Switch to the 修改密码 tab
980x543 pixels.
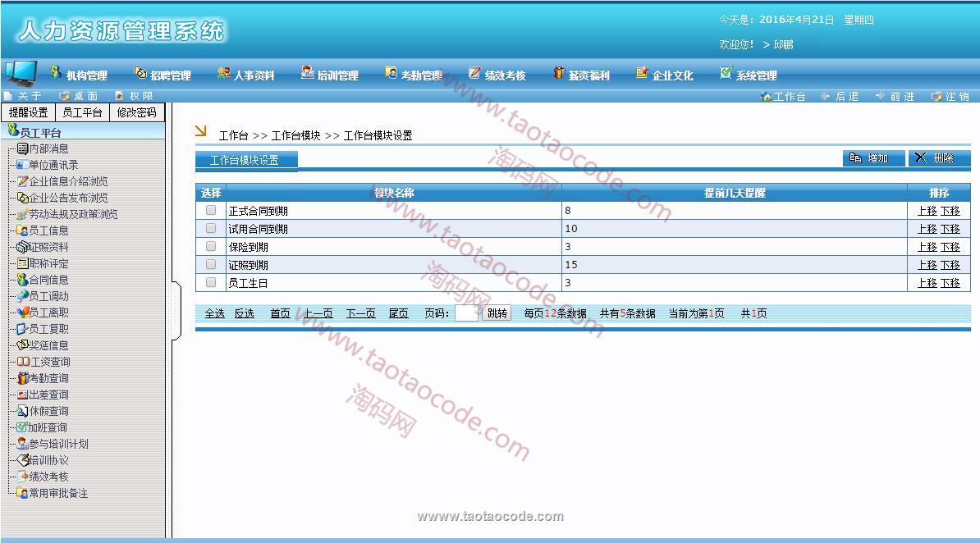click(x=136, y=112)
